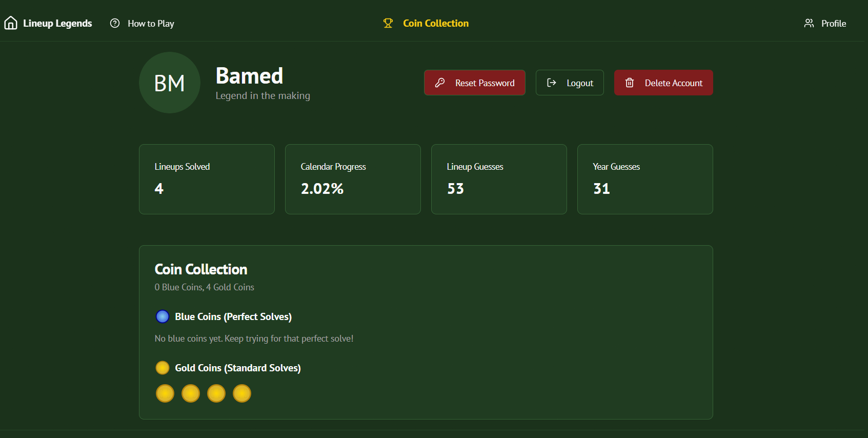The image size is (868, 438).
Task: Click the blue coin icon
Action: click(163, 316)
